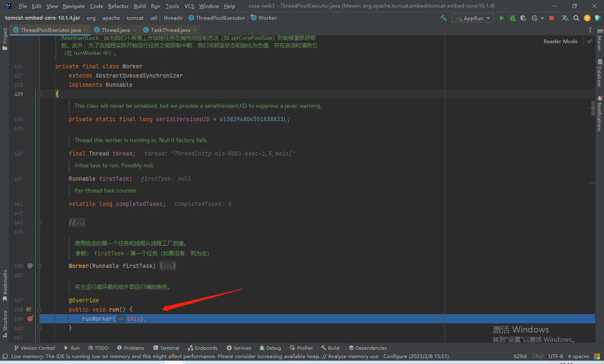Open the AppRun run configuration dropdown

pos(473,18)
